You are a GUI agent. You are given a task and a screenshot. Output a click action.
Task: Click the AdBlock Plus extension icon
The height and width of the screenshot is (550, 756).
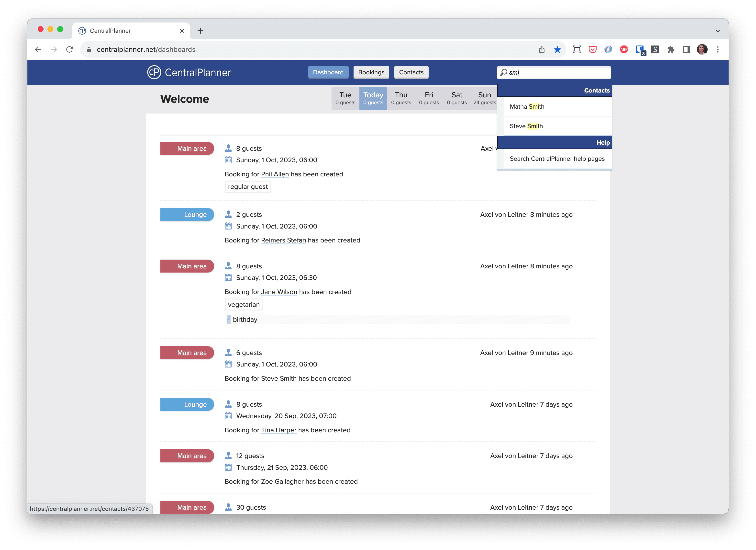click(x=624, y=49)
